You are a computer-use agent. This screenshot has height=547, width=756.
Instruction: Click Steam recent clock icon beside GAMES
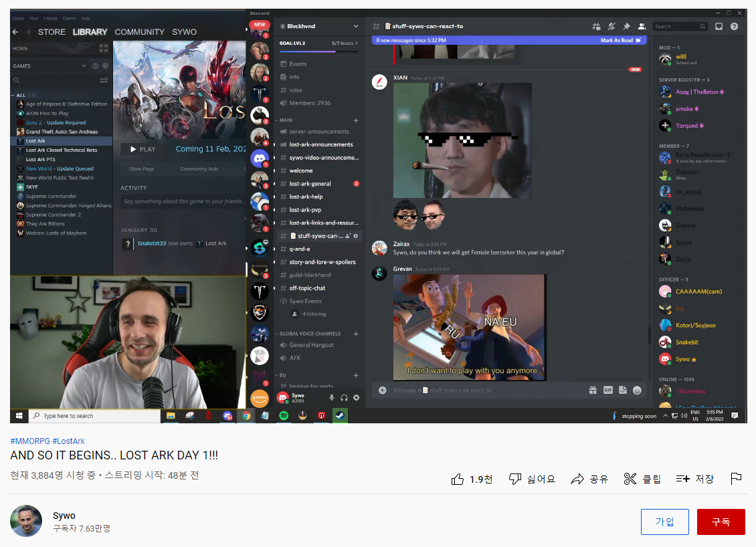click(96, 66)
